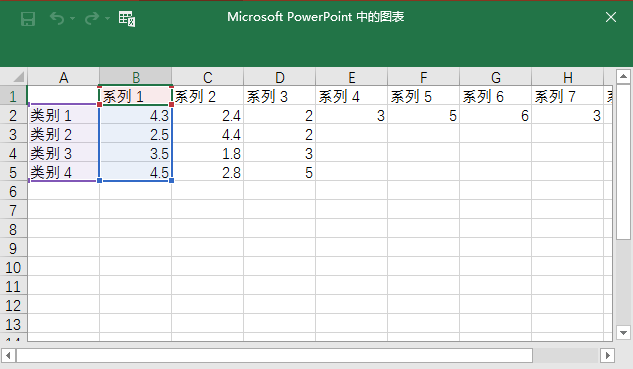Select column F header
The image size is (633, 369).
pos(423,77)
